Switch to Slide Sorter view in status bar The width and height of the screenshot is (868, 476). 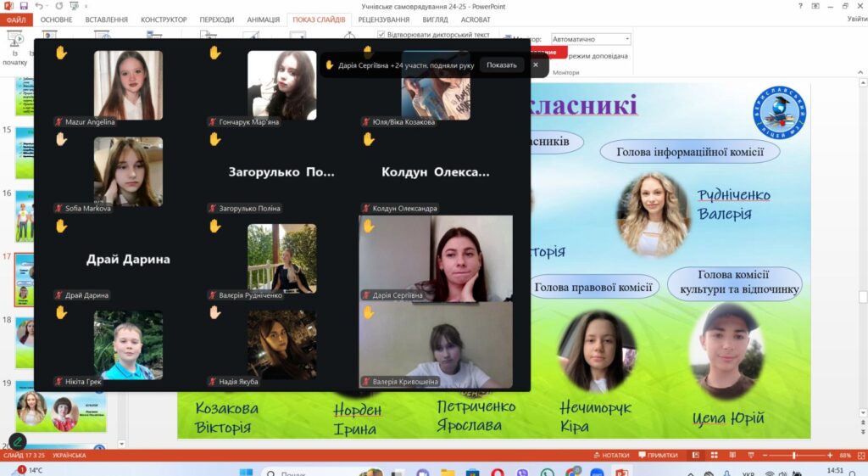click(x=714, y=456)
